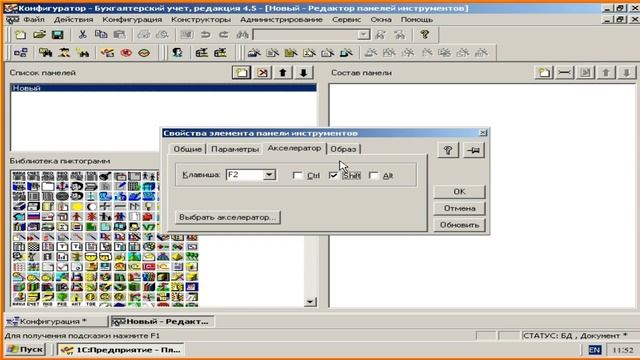The image size is (640, 360).
Task: Open the Сервис menu
Action: [x=347, y=20]
